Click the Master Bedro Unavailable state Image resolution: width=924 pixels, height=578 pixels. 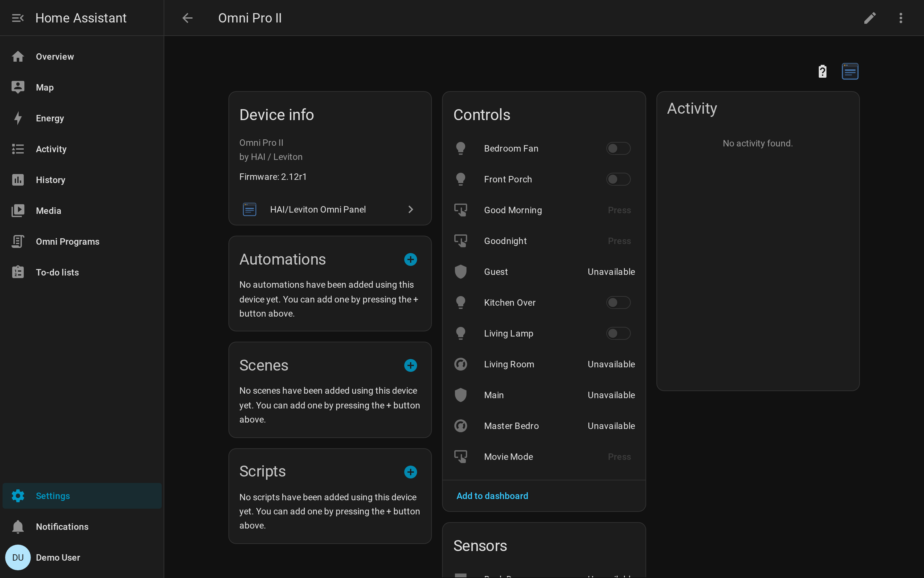(611, 426)
